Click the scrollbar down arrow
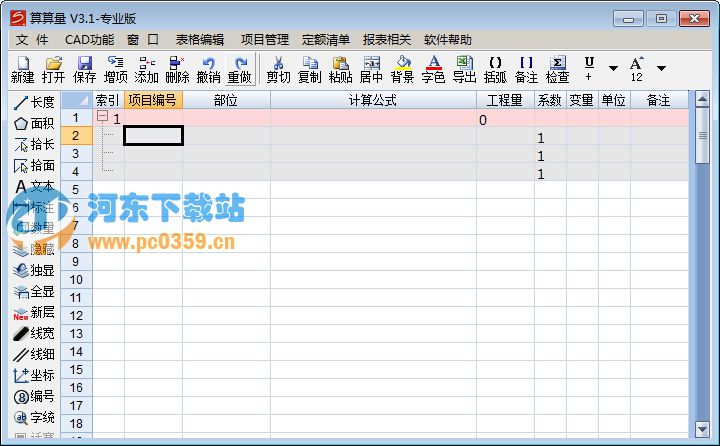Image resolution: width=720 pixels, height=446 pixels. pos(702,429)
